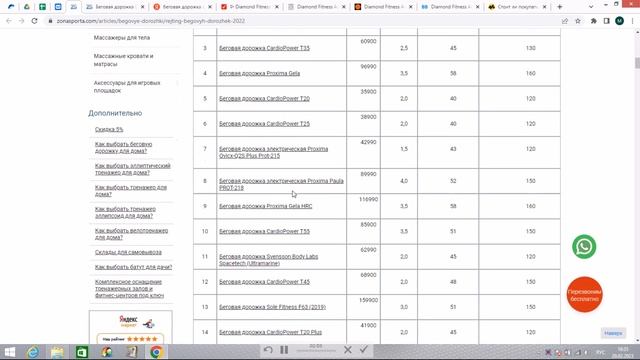Open the Скидка 5% link
The image size is (640, 360).
[x=109, y=129]
